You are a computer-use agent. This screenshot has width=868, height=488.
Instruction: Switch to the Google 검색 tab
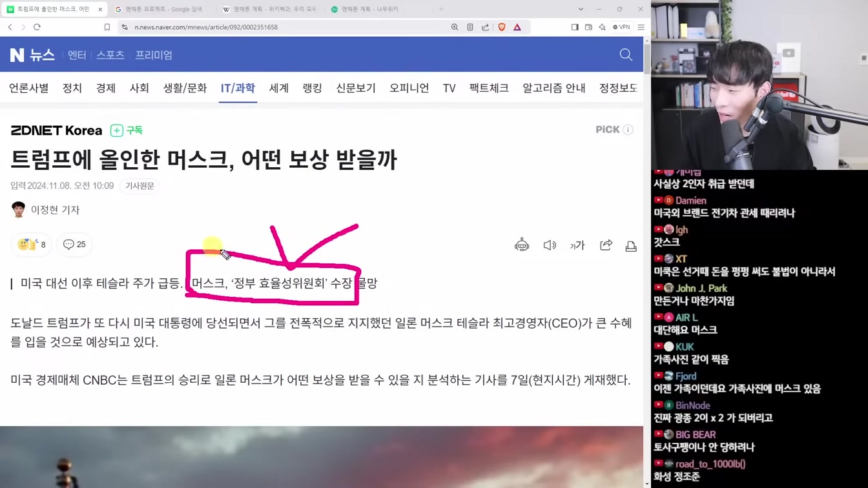(x=159, y=9)
